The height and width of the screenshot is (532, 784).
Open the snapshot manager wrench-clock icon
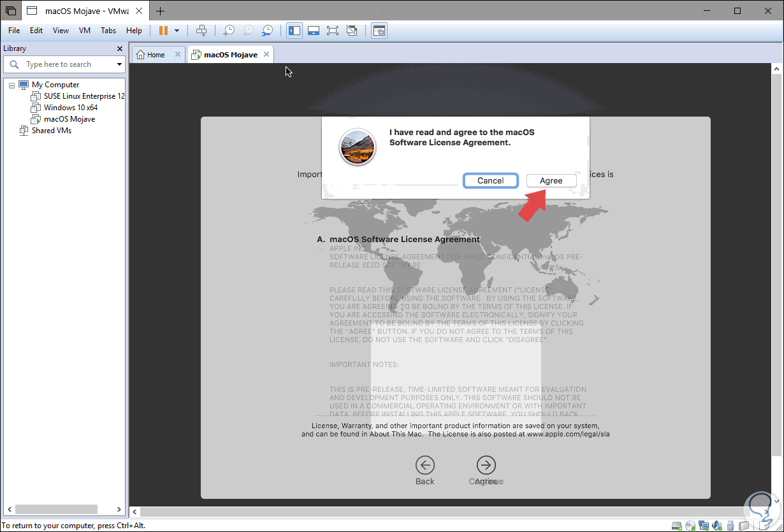coord(268,31)
